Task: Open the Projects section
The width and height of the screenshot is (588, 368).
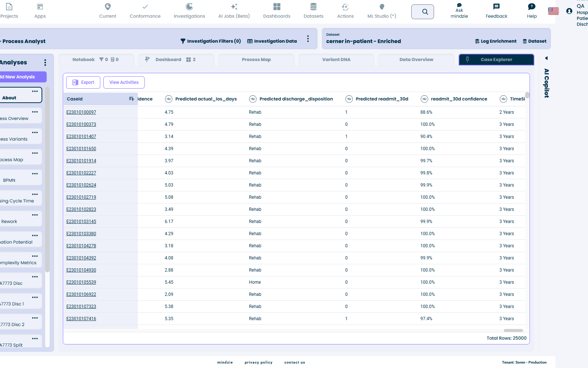Action: click(x=9, y=11)
